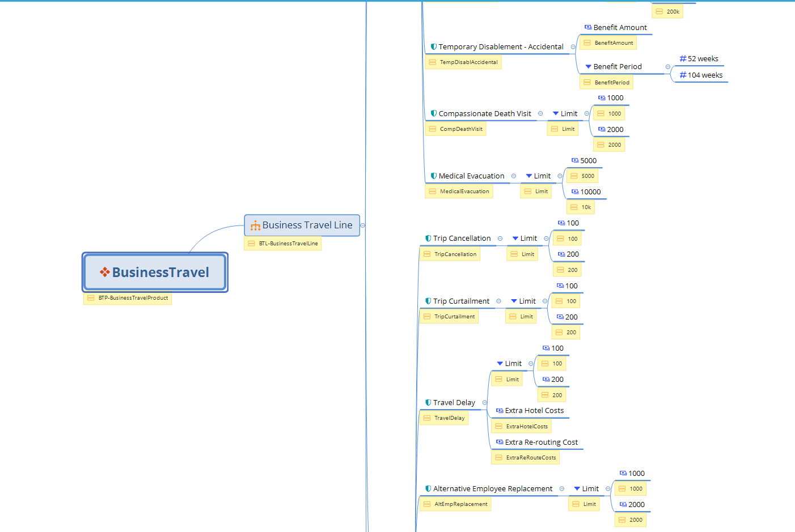
Task: Click the note icon in TripCancellation label
Action: 427,254
